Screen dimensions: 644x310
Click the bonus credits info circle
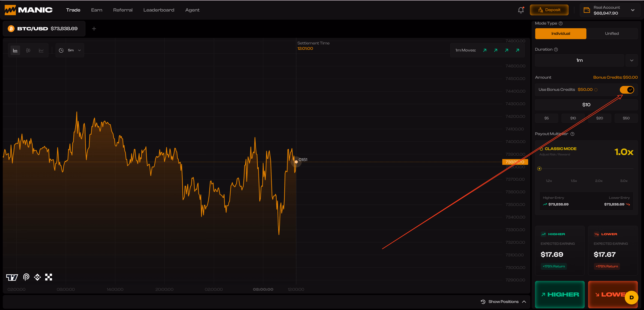(x=596, y=90)
